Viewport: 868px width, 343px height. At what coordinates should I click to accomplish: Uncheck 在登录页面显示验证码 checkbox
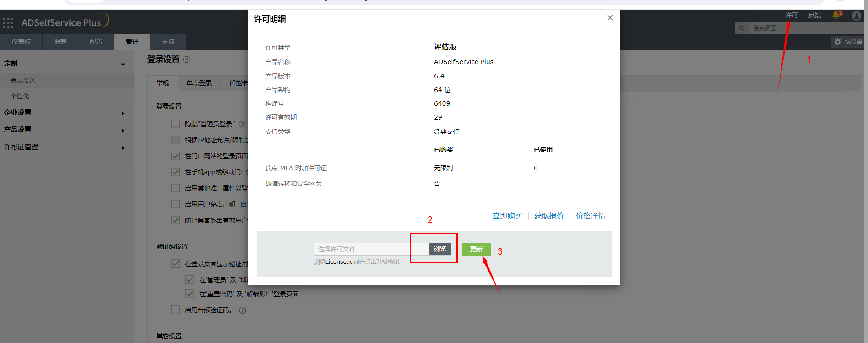175,263
